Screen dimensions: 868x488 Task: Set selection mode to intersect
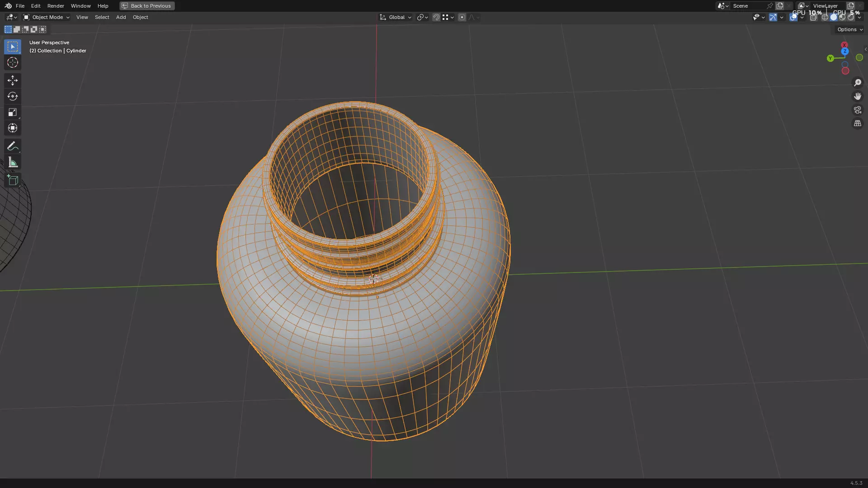[x=42, y=29]
